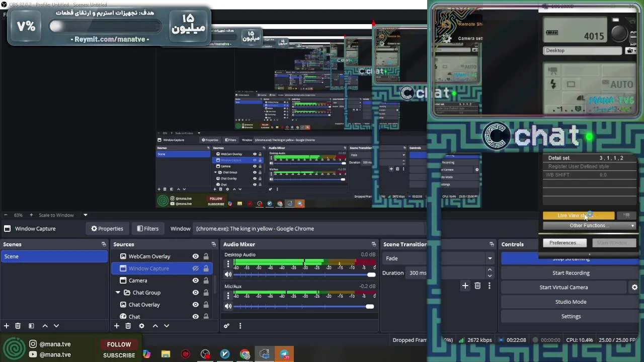Mute Mic/Aux speaker icon
This screenshot has height=362, width=644.
point(228,306)
